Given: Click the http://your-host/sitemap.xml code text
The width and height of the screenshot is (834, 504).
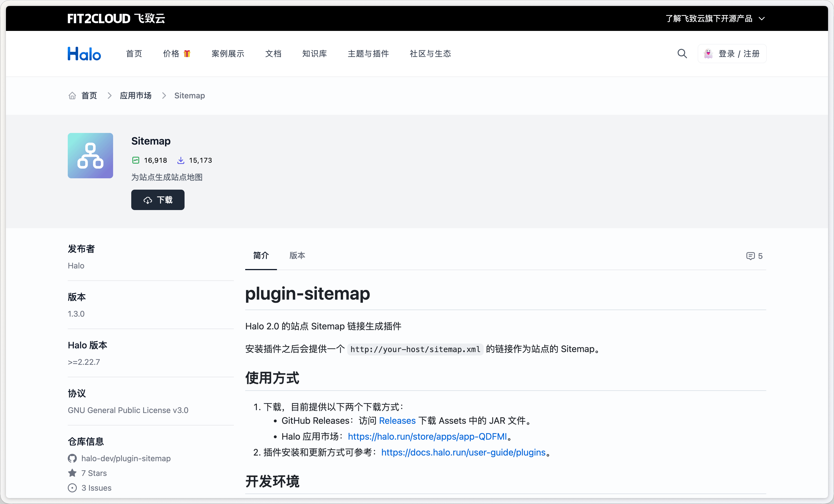Looking at the screenshot, I should pyautogui.click(x=415, y=349).
